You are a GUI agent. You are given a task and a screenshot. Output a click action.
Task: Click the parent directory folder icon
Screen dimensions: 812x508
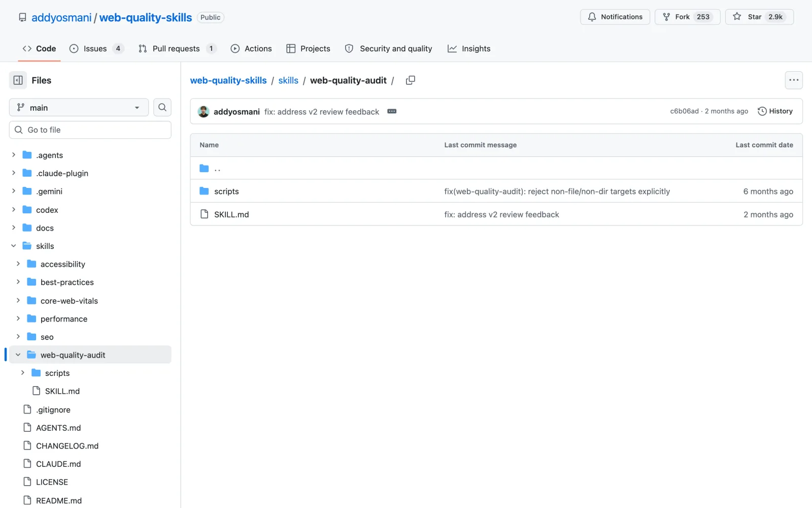[x=205, y=168]
